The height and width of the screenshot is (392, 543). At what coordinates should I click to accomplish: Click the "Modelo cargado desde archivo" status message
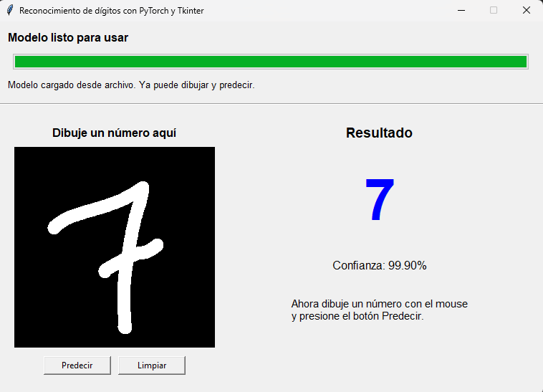(131, 85)
